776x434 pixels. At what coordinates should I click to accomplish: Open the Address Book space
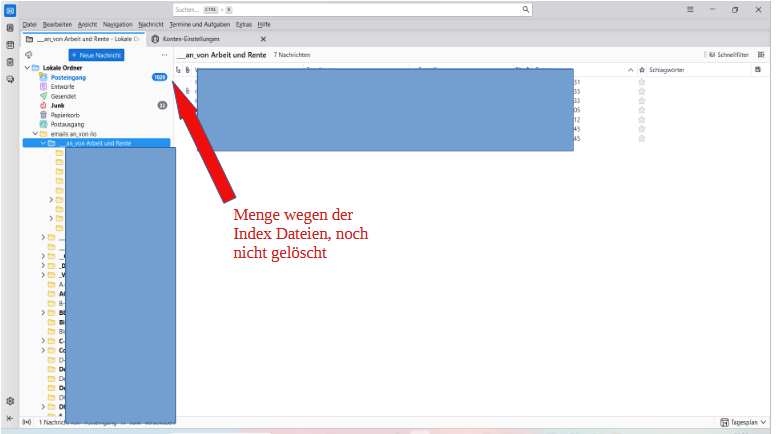[10, 28]
